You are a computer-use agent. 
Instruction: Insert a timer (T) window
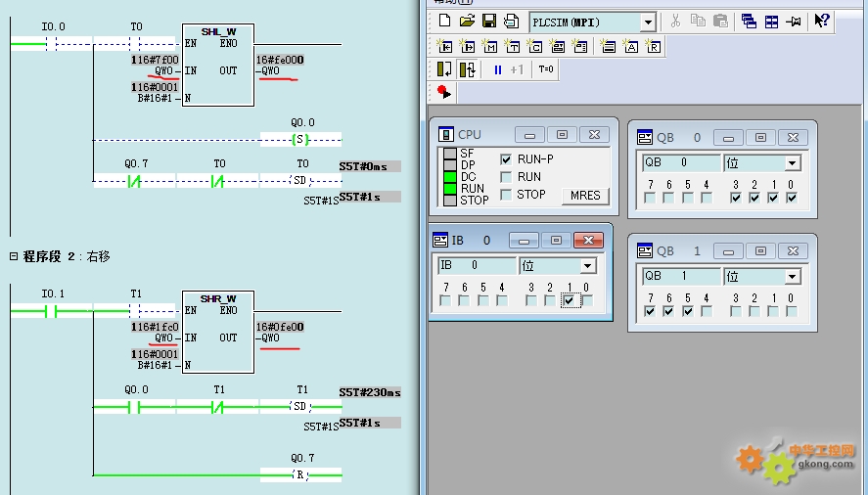[513, 47]
